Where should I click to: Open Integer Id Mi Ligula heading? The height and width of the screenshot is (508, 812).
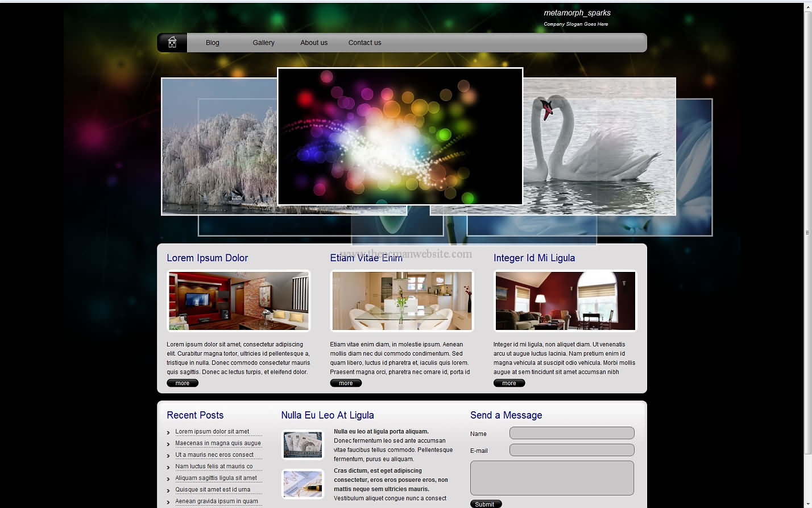534,258
